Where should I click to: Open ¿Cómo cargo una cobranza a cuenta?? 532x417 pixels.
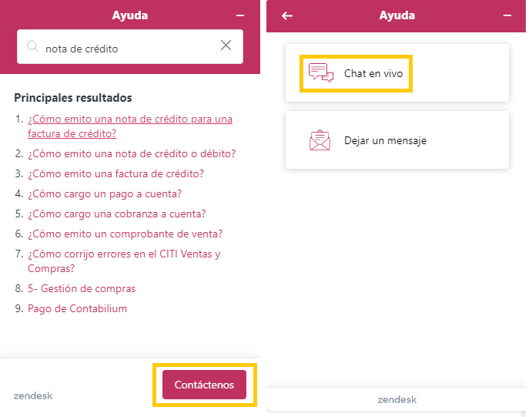click(117, 214)
